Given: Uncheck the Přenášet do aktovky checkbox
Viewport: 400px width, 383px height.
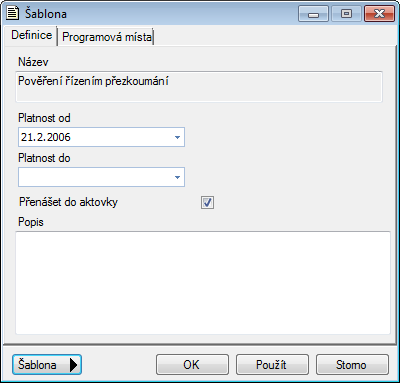Looking at the screenshot, I should click(x=207, y=202).
